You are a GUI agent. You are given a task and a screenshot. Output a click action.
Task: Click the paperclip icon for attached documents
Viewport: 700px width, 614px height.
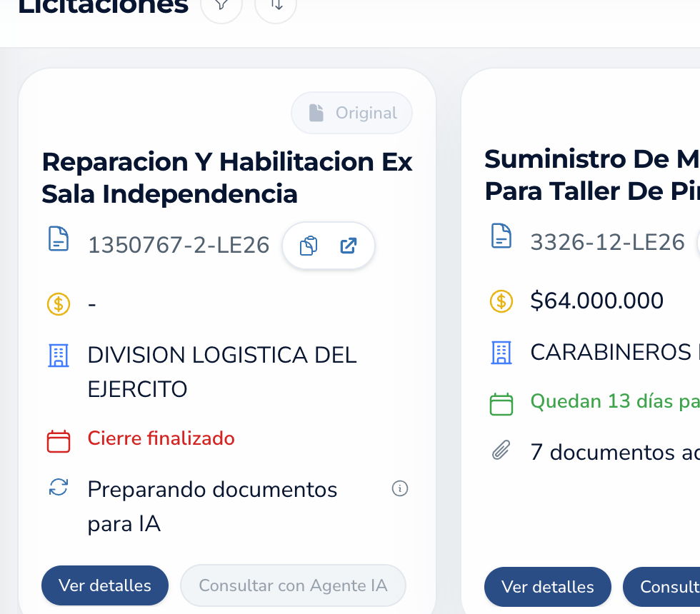coord(502,450)
